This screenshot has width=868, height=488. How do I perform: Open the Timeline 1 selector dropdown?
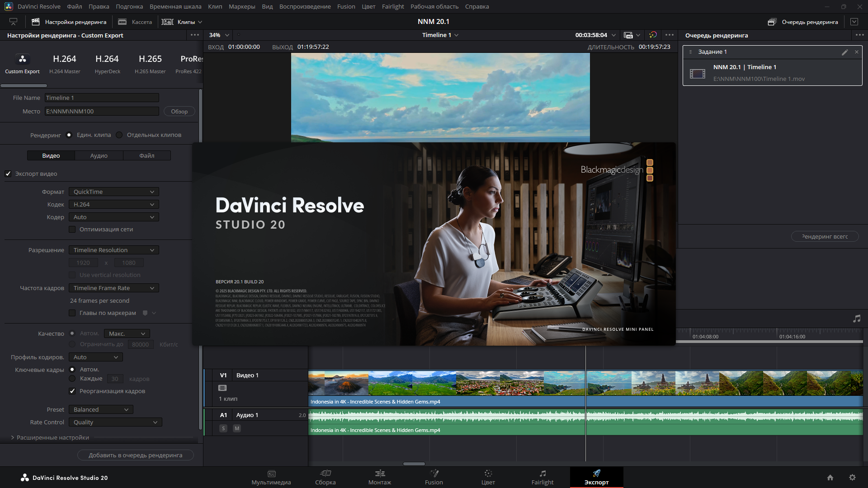(440, 35)
